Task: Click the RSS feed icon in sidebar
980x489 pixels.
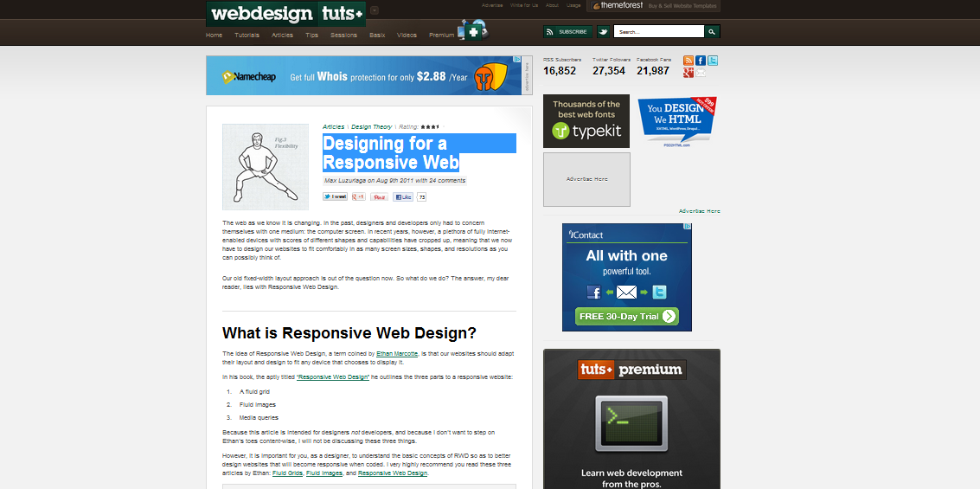Action: click(689, 61)
